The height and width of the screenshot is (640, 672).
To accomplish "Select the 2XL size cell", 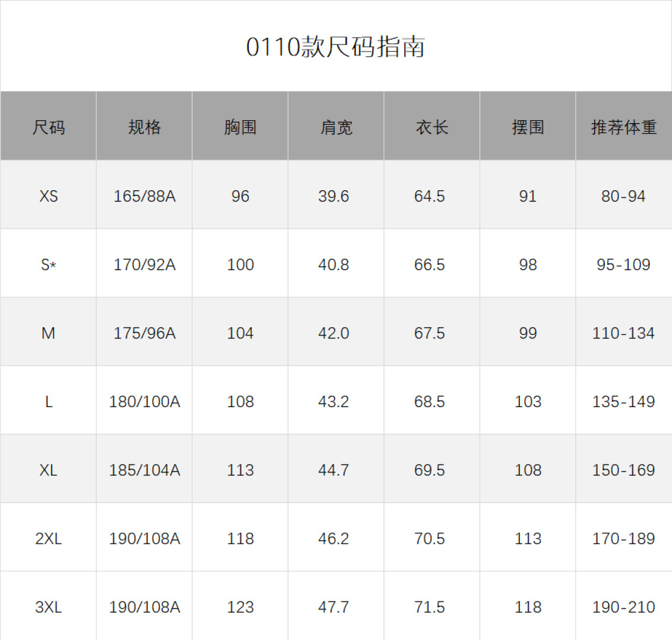I will [49, 539].
